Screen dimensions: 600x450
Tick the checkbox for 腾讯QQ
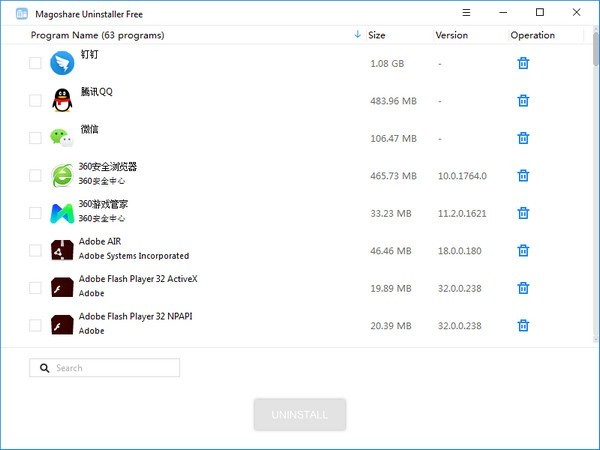[35, 101]
